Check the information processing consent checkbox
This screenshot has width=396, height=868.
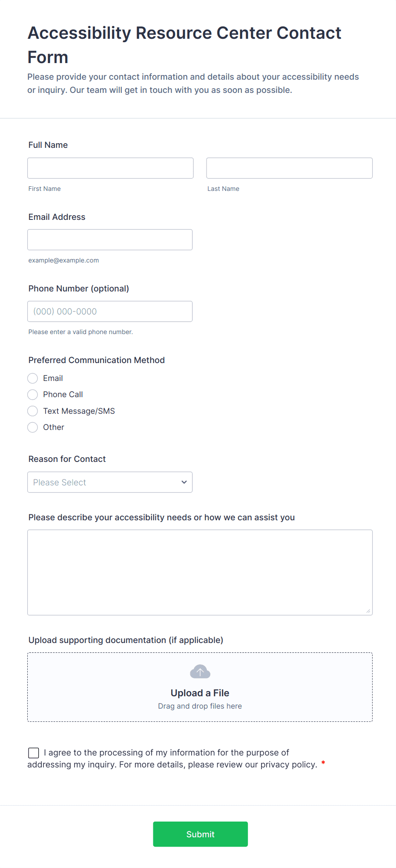pos(34,753)
